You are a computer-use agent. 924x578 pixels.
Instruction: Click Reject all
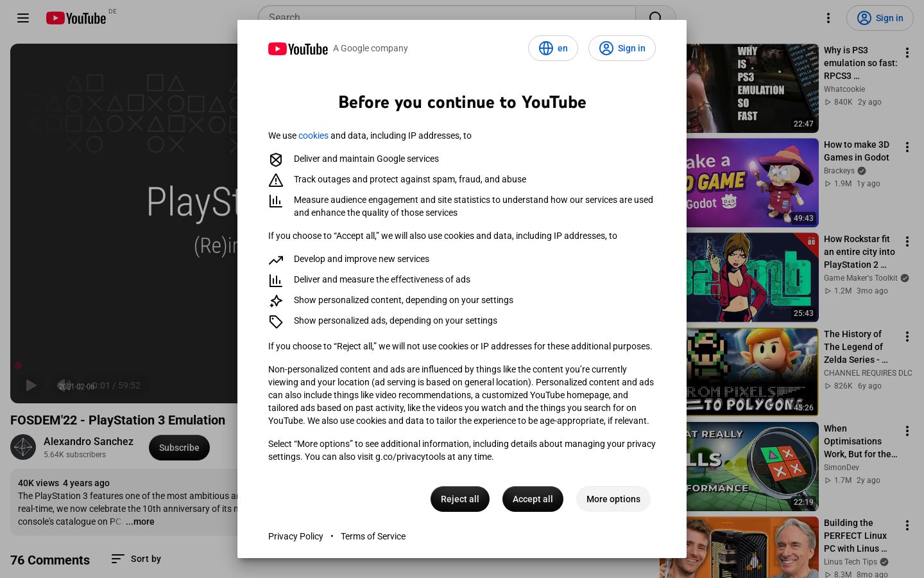(x=459, y=499)
